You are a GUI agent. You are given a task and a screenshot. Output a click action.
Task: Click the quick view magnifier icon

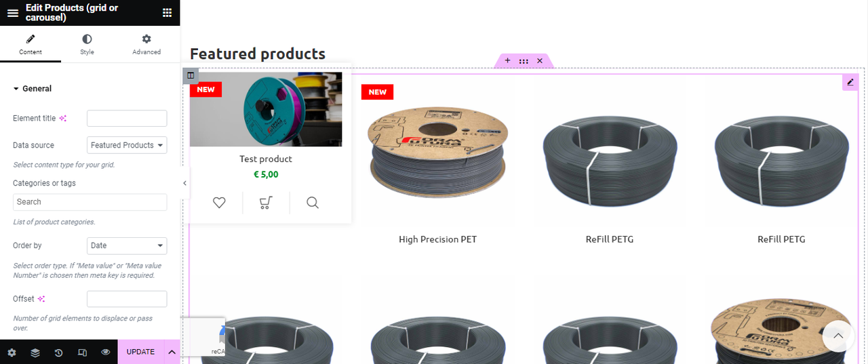313,202
